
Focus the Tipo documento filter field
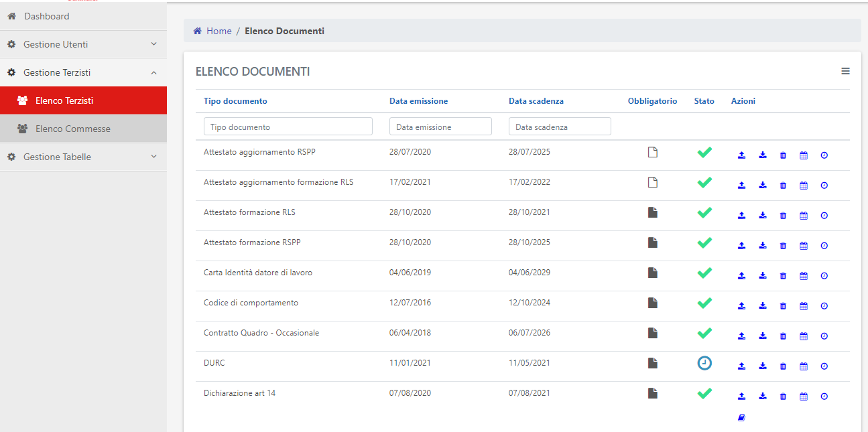288,127
